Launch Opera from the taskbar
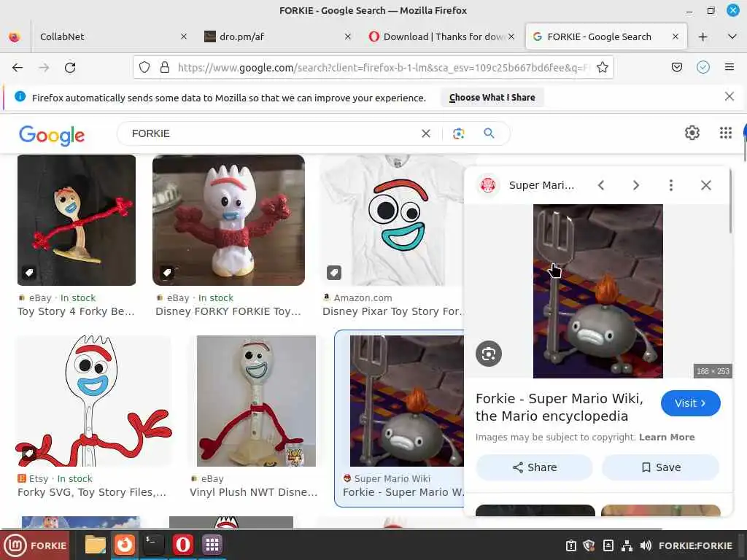This screenshot has height=560, width=747. pos(183,545)
